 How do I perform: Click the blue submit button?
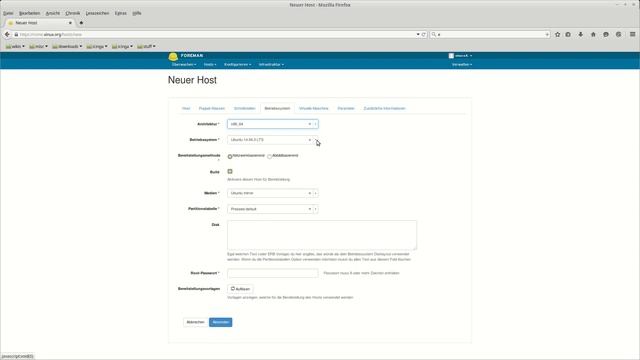point(220,322)
